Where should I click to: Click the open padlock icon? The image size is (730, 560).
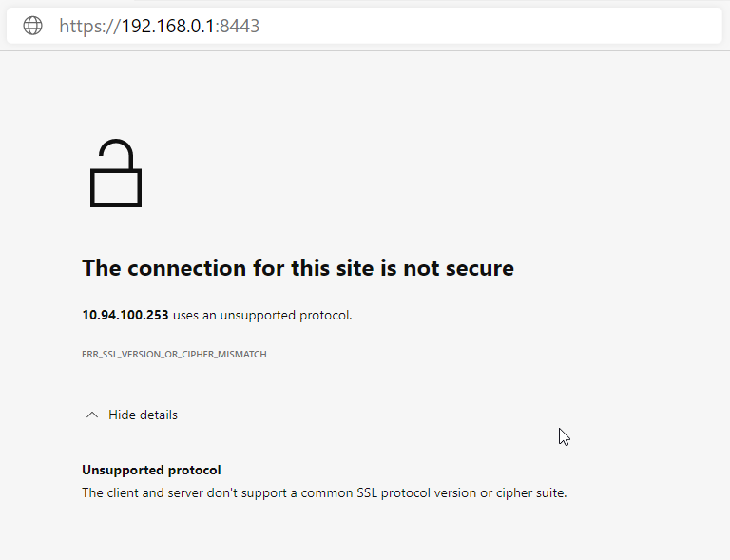(x=116, y=174)
